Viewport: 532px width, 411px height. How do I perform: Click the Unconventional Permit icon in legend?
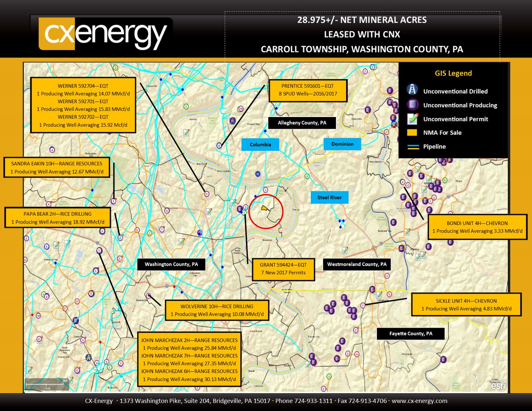coord(412,118)
